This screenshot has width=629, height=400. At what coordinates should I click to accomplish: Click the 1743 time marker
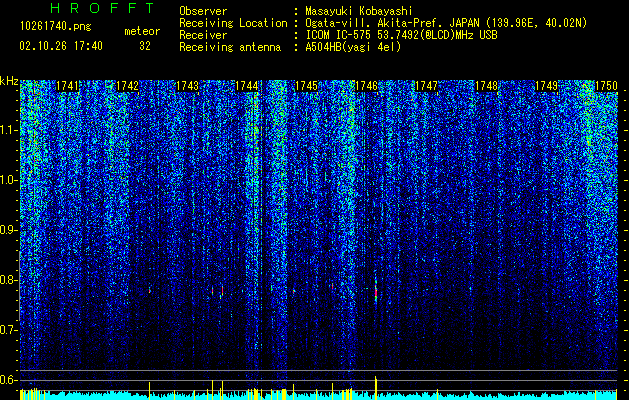(187, 86)
